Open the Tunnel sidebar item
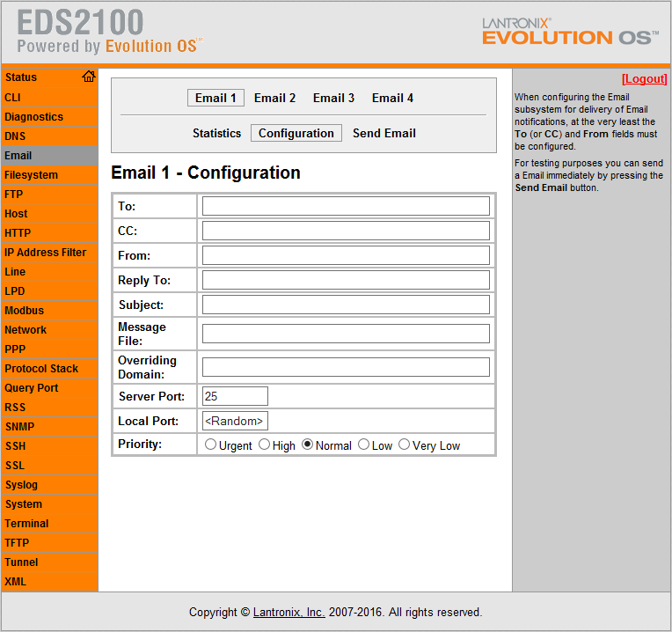The height and width of the screenshot is (632, 672). pyautogui.click(x=49, y=562)
